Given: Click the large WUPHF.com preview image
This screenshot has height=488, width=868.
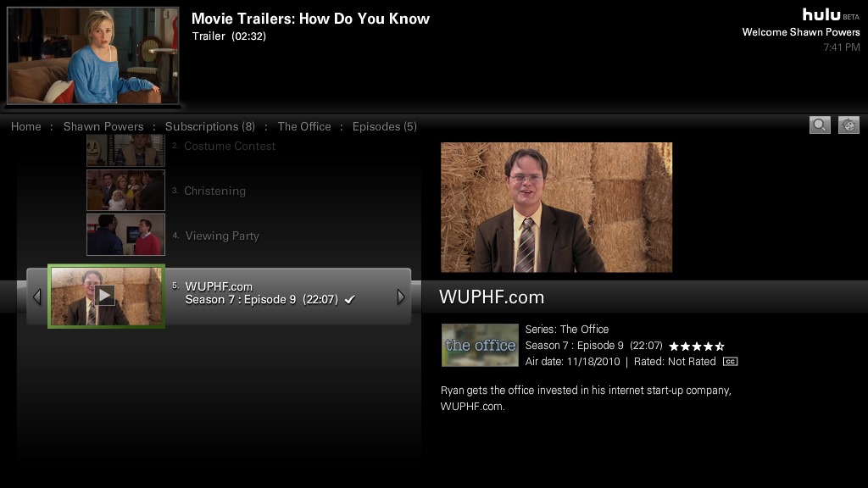Looking at the screenshot, I should click(556, 208).
